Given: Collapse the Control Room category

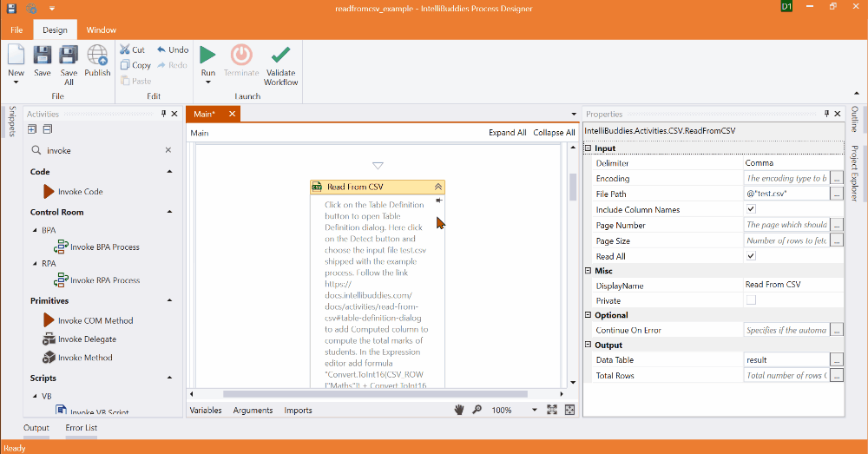Looking at the screenshot, I should 169,212.
